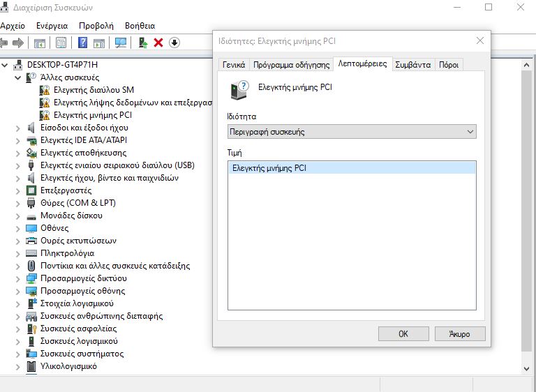Click the update driver toolbar icon
This screenshot has height=392, width=536.
[x=143, y=43]
